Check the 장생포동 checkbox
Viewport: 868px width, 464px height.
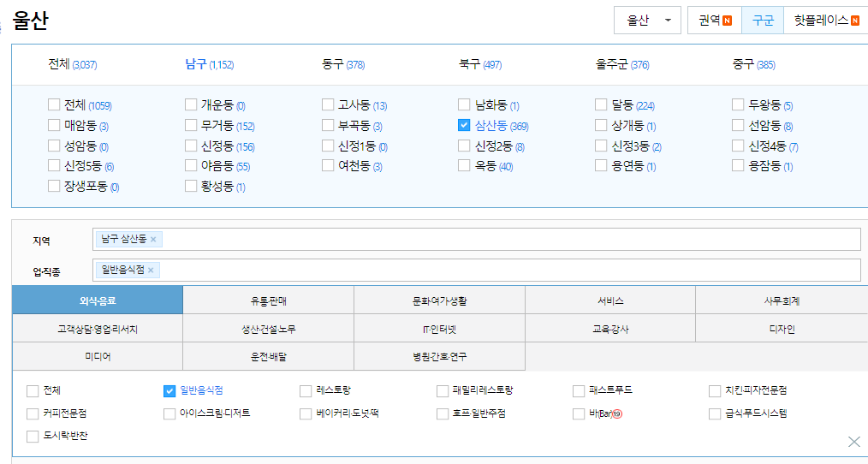[54, 186]
